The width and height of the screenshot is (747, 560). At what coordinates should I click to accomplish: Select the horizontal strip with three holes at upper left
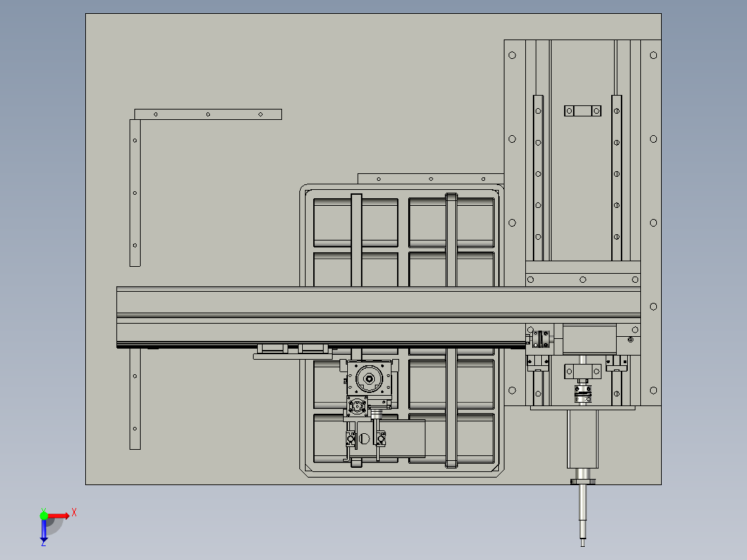[x=208, y=114]
